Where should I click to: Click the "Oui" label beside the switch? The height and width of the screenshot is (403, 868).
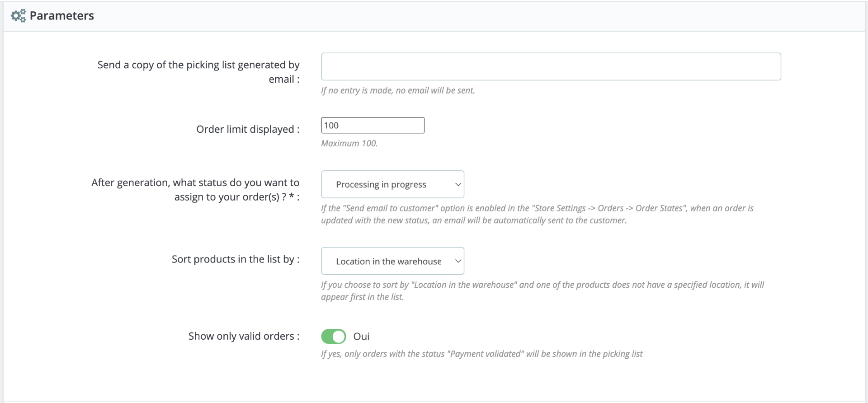[361, 337]
